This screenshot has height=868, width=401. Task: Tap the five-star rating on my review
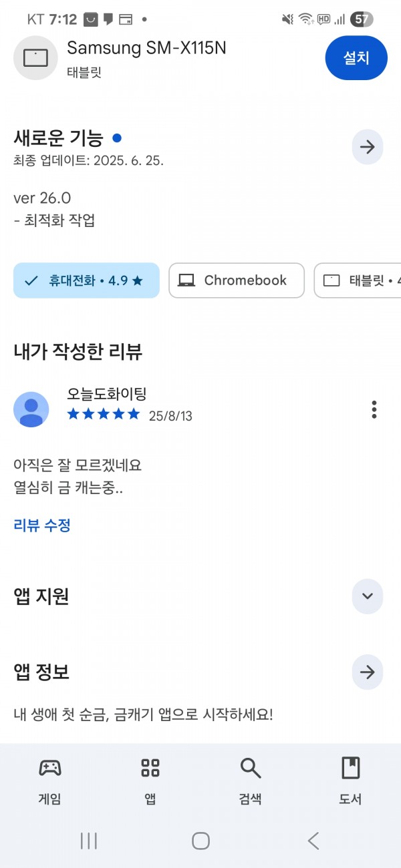tap(104, 415)
